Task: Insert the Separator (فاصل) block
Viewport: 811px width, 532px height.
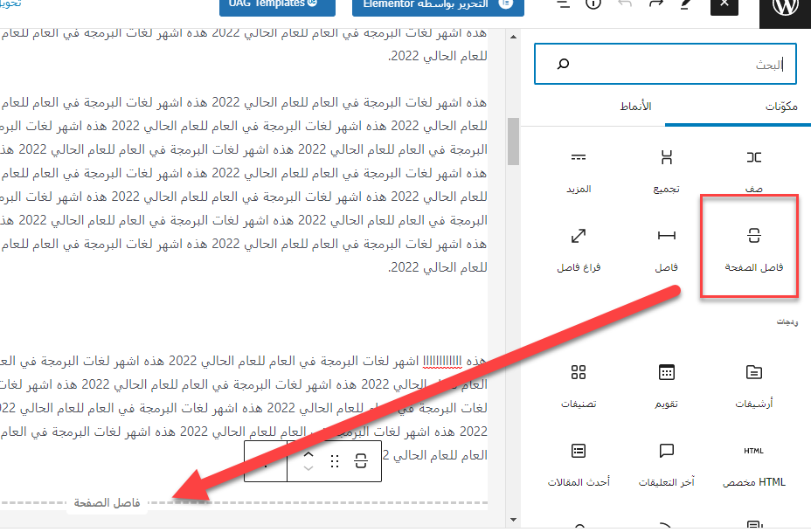Action: (x=666, y=246)
